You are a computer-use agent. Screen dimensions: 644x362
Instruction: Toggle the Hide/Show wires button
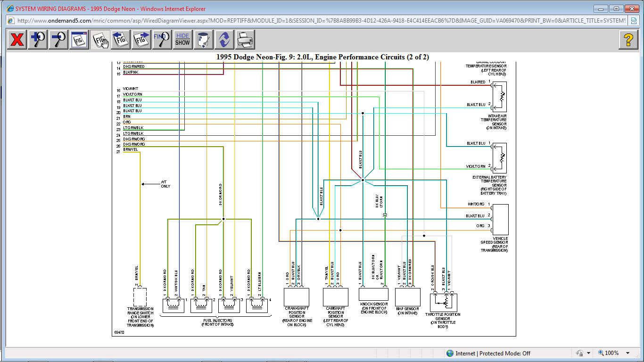[182, 40]
